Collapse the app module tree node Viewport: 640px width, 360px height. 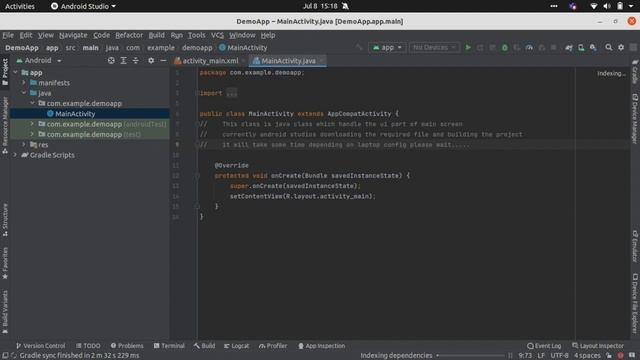click(16, 72)
